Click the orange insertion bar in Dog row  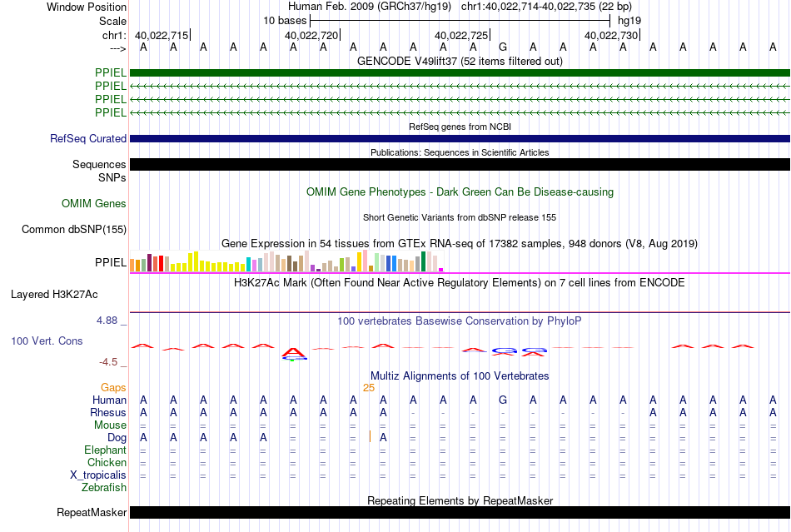coord(370,437)
